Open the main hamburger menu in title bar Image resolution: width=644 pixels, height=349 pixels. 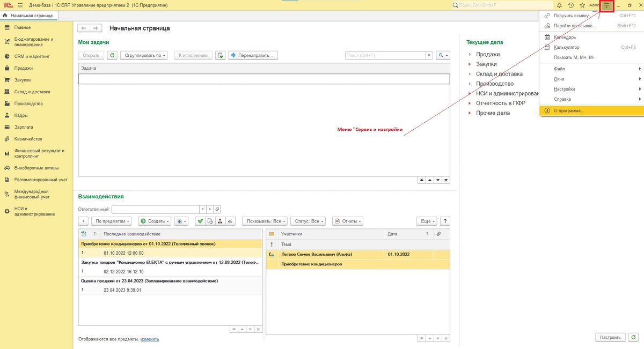pyautogui.click(x=20, y=5)
